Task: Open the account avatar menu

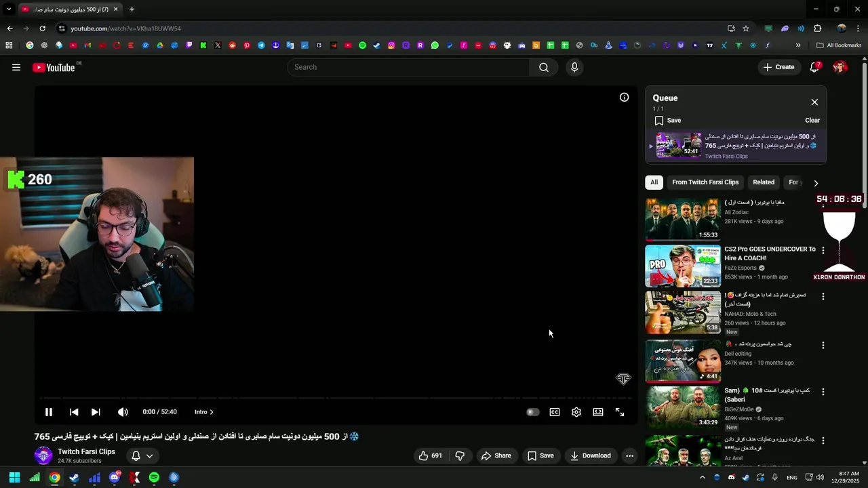Action: 840,67
